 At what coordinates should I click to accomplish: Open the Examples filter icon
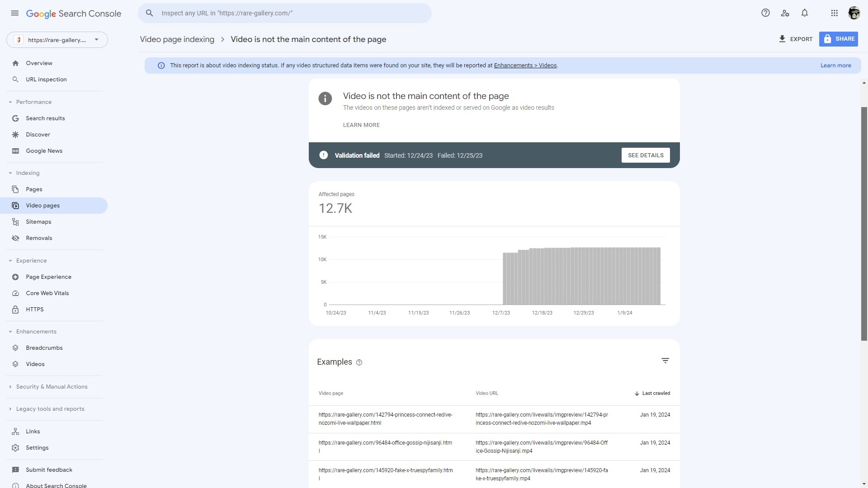(665, 361)
